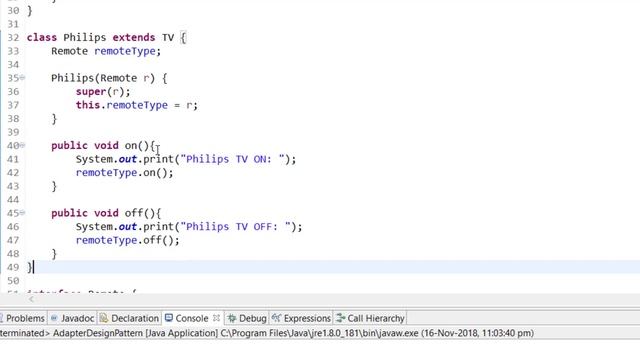Collapse the on() method at line 40
This screenshot has height=360, width=640.
(22, 145)
